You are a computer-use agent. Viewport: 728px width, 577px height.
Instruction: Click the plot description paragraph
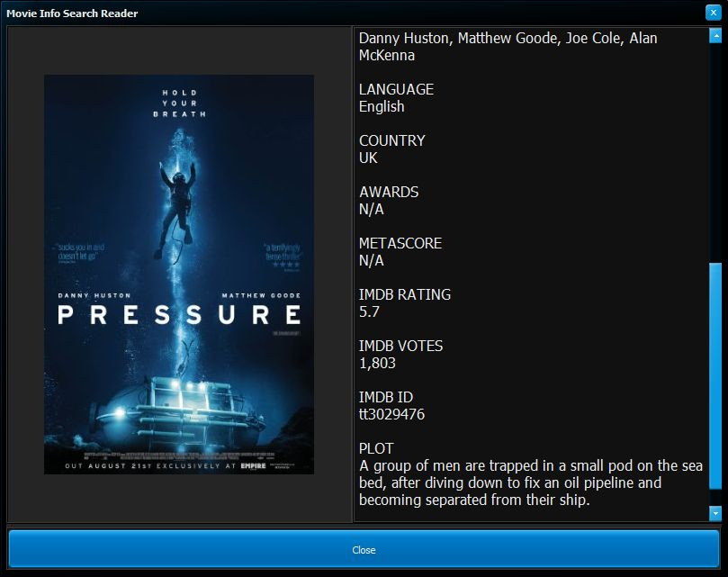pos(531,482)
